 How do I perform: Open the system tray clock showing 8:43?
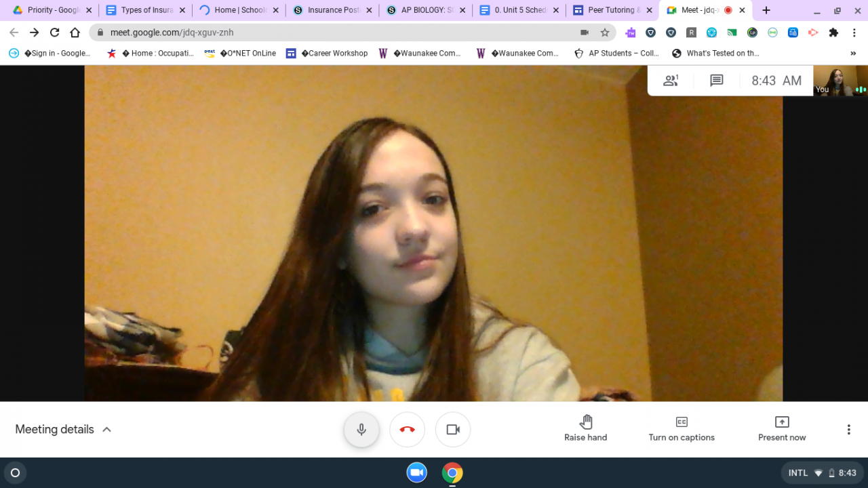pos(848,473)
